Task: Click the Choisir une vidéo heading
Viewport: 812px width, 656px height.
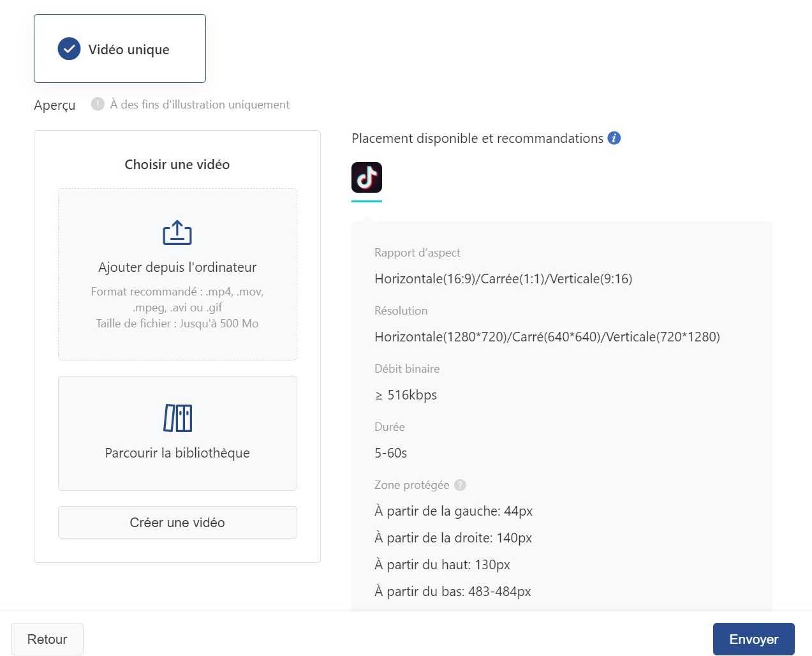Action: tap(177, 165)
